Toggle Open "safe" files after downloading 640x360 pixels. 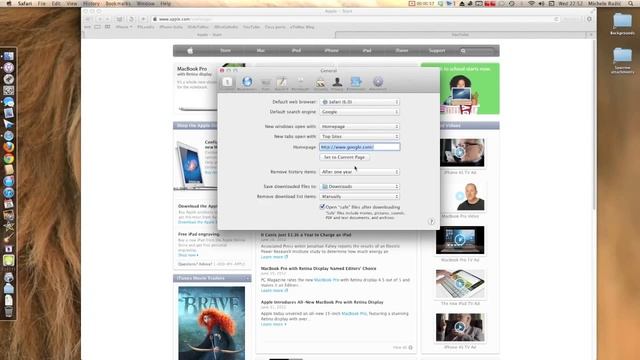[x=322, y=207]
